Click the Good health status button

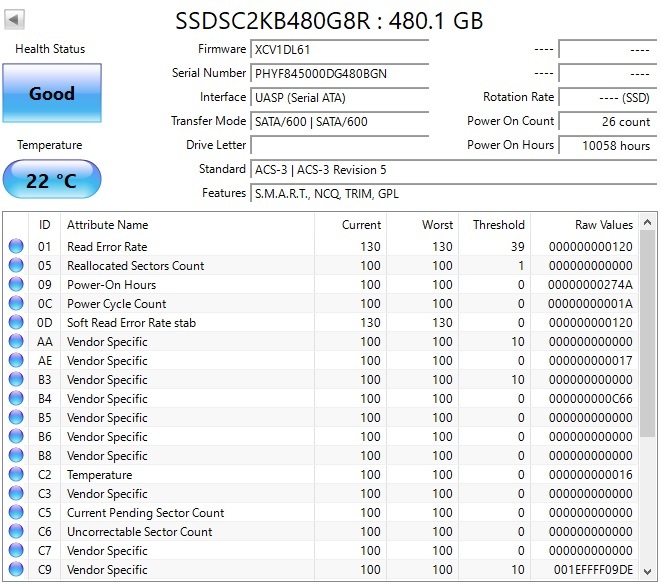click(51, 94)
